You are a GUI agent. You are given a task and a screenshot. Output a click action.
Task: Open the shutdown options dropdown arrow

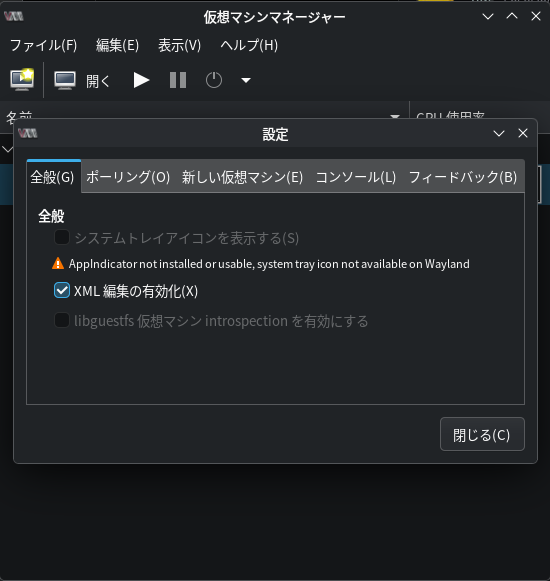[x=246, y=80]
